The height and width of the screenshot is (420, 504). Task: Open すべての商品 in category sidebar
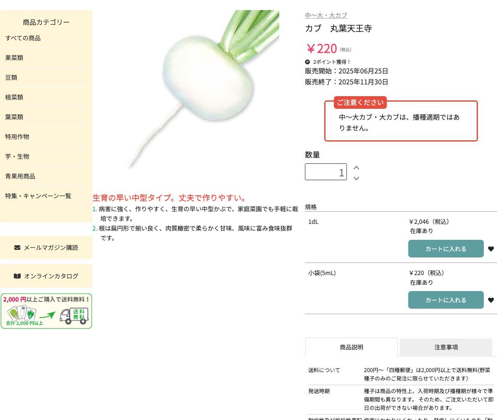tap(23, 38)
